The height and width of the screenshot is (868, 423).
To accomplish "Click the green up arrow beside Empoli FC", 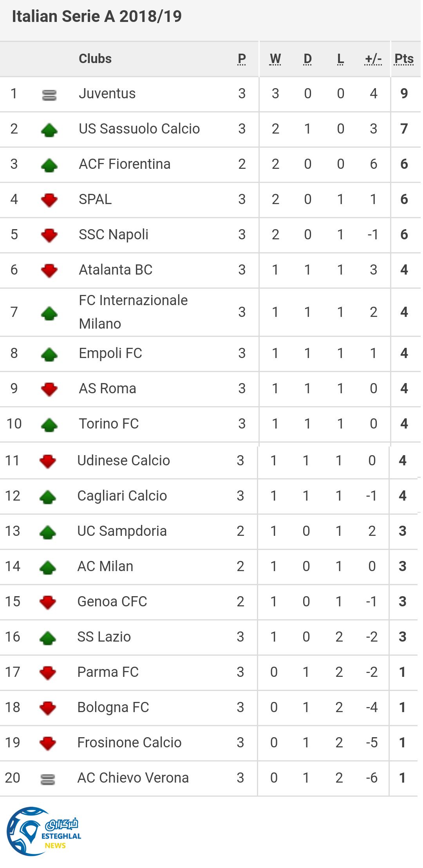I will click(x=49, y=354).
